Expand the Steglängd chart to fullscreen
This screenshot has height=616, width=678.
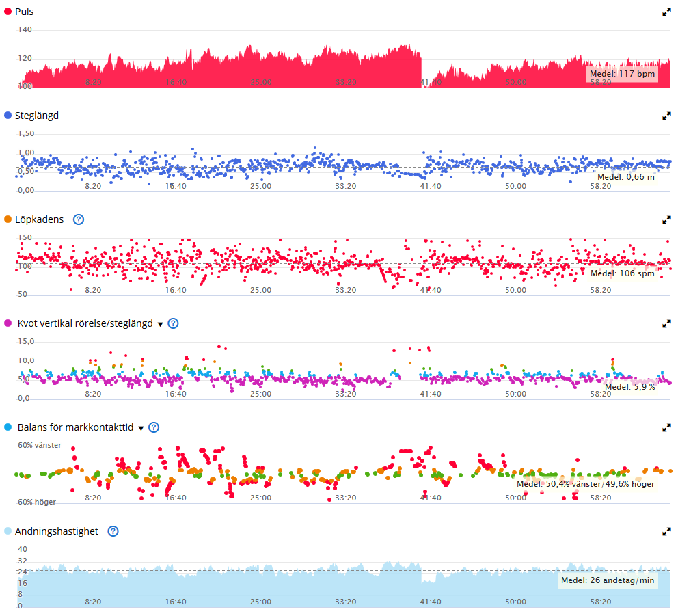(x=666, y=116)
